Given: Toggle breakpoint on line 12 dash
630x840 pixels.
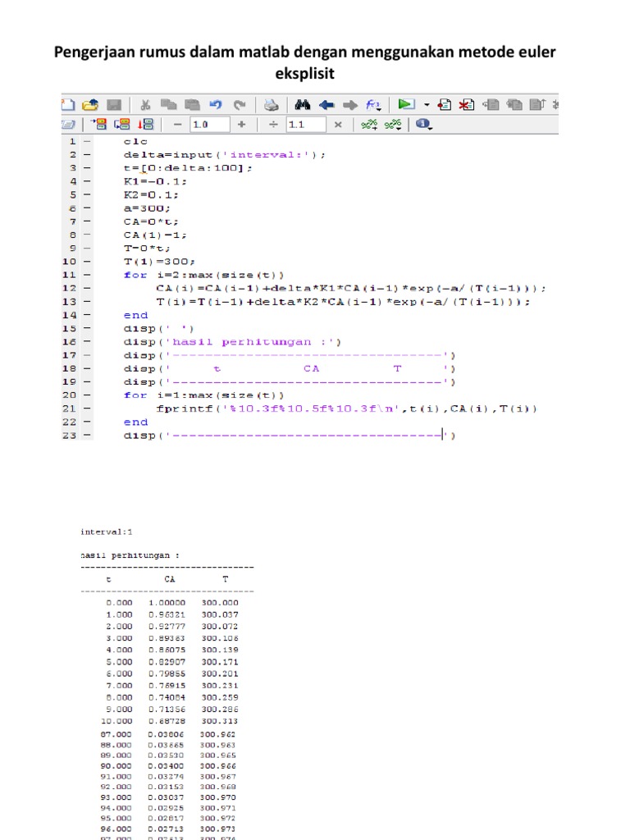Looking at the screenshot, I should coord(87,289).
